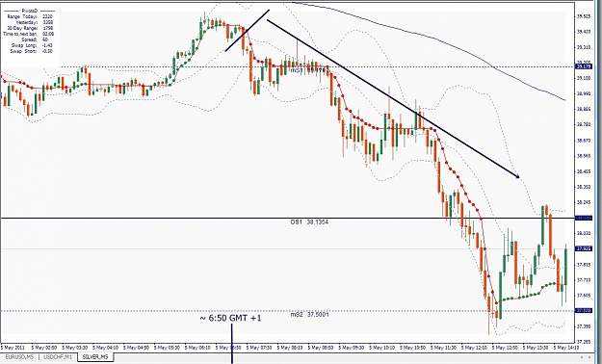602x364 pixels.
Task: Click the 39.525 price axis label
Action: point(584,16)
